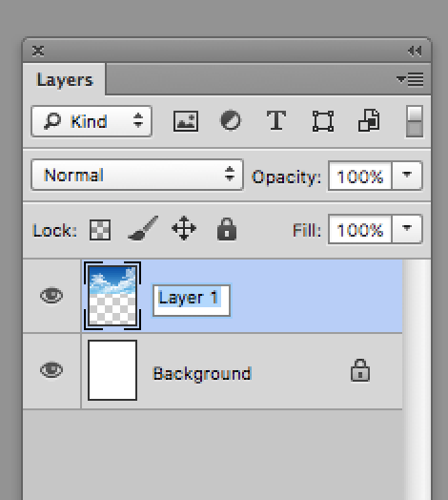Lock all with the padlock icon

tap(227, 229)
